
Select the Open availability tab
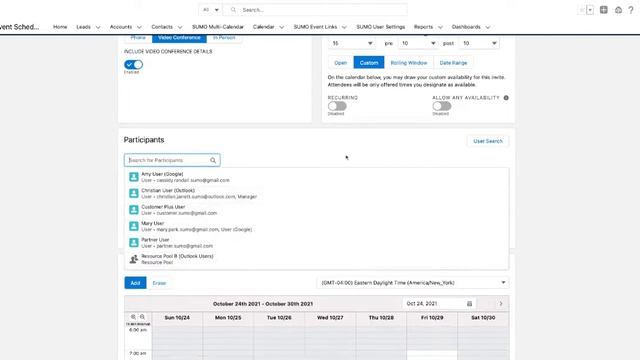point(340,63)
